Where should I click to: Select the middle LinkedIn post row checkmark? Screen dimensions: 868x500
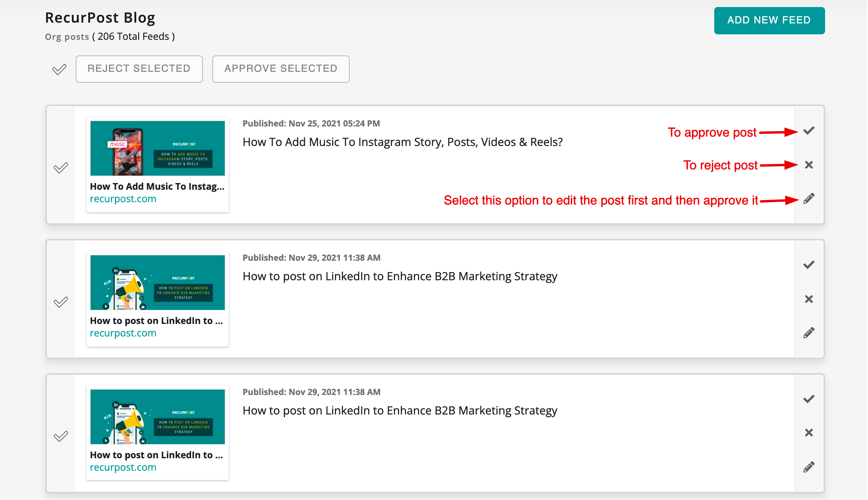tap(61, 302)
